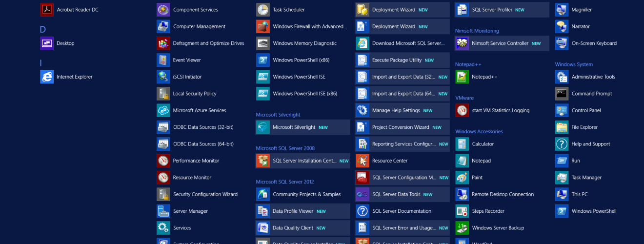Open Windows PowerShell ISE (x86) icon
The image size is (644, 244).
point(263,94)
